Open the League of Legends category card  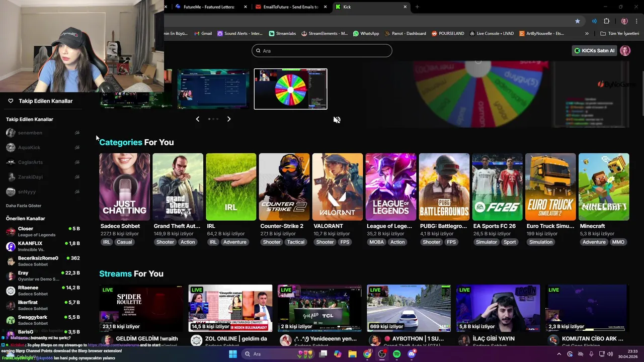tap(391, 187)
